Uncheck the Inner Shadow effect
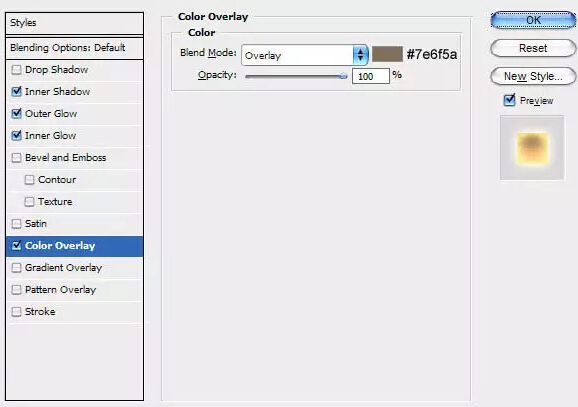The image size is (578, 407). pyautogui.click(x=16, y=91)
